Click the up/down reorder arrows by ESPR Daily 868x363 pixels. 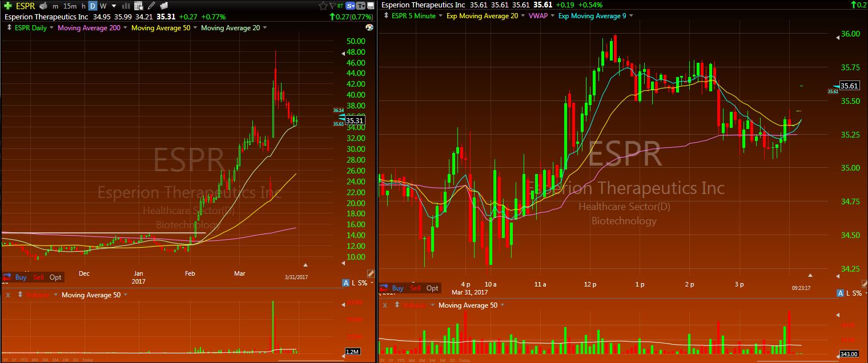pos(9,27)
